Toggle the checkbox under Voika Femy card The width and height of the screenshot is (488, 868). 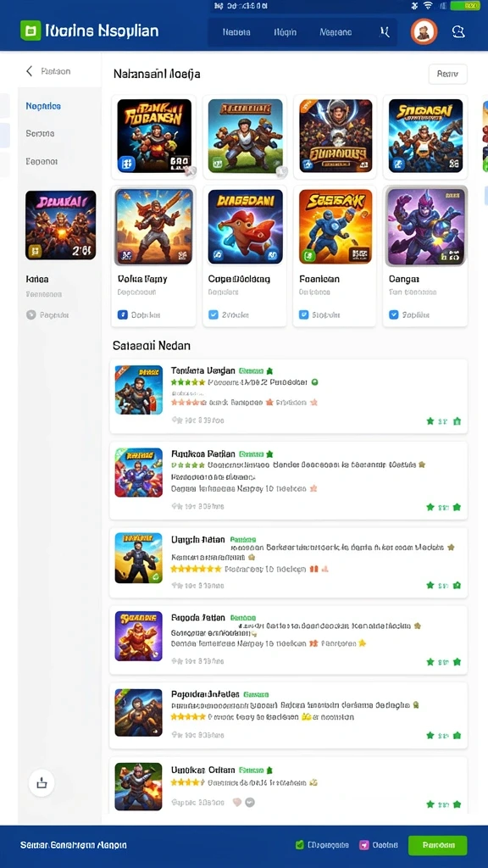pos(123,315)
